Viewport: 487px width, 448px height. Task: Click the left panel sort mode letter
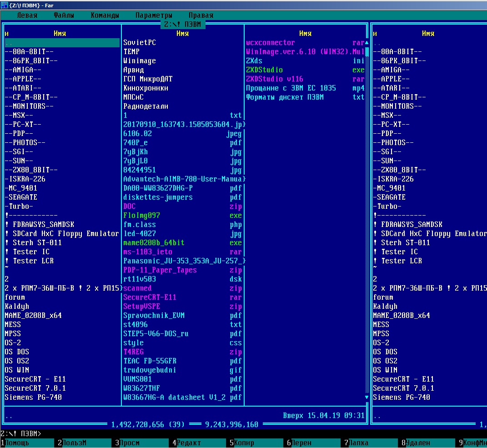tap(7, 33)
